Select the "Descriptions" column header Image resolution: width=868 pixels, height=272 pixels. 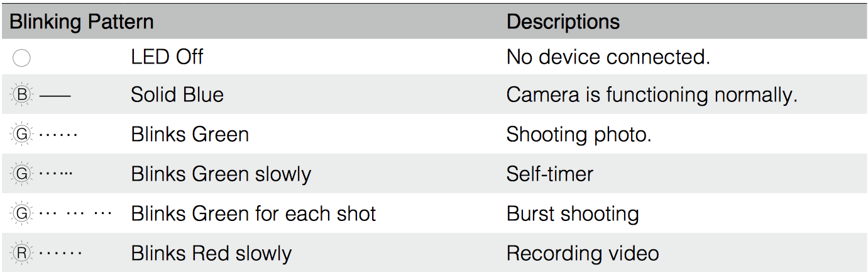(563, 22)
